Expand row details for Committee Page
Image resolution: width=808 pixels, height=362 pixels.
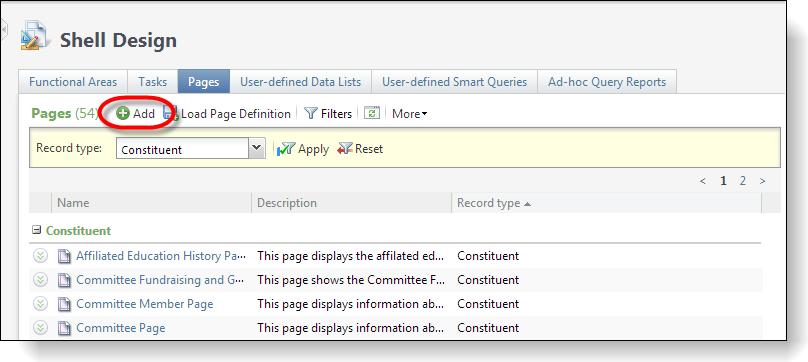click(41, 328)
